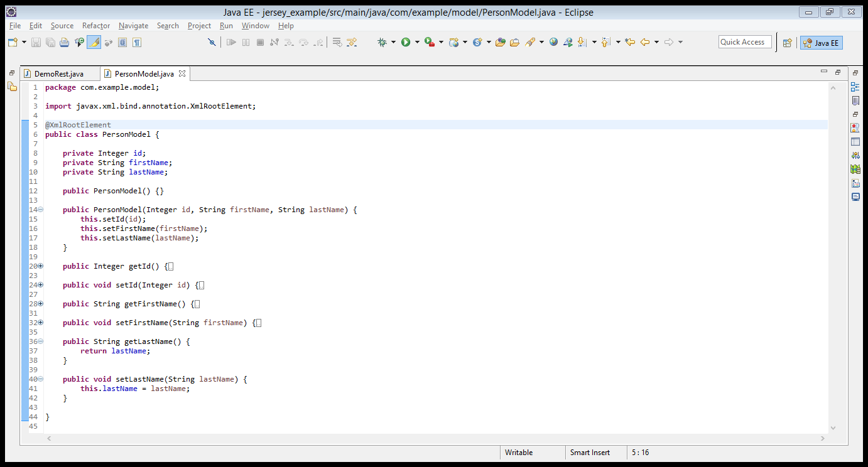The height and width of the screenshot is (467, 868).
Task: Select the Java EE perspective button
Action: click(x=821, y=43)
